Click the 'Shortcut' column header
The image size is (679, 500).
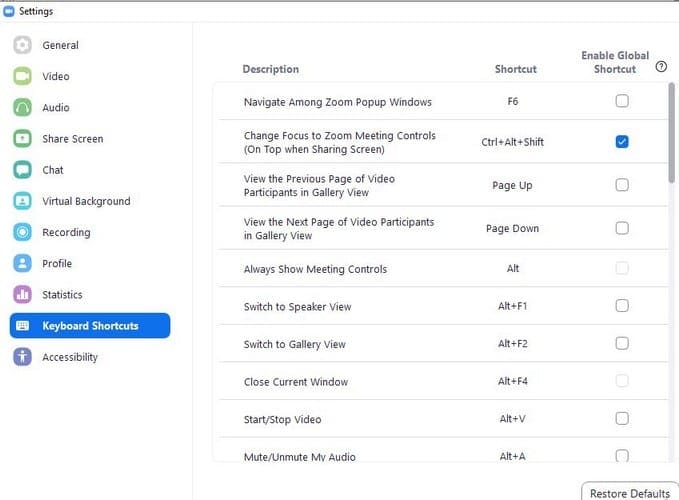(516, 69)
